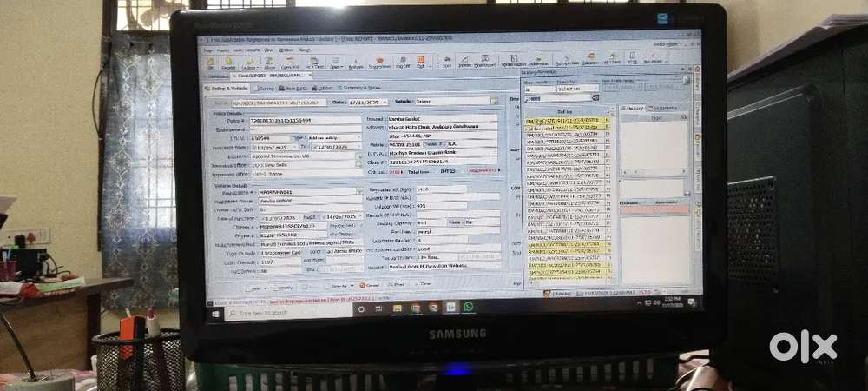This screenshot has width=868, height=391.
Task: Switch to the Labour tab
Action: pos(322,88)
